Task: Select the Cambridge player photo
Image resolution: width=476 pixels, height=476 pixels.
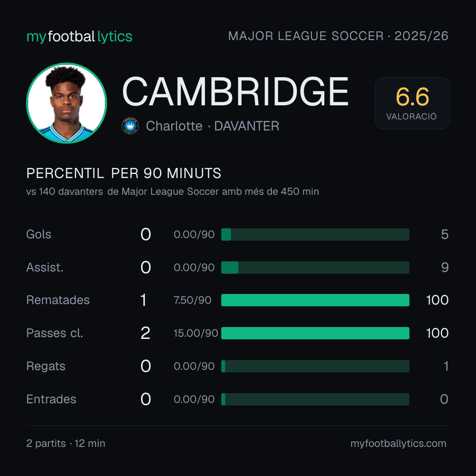Action: [67, 103]
